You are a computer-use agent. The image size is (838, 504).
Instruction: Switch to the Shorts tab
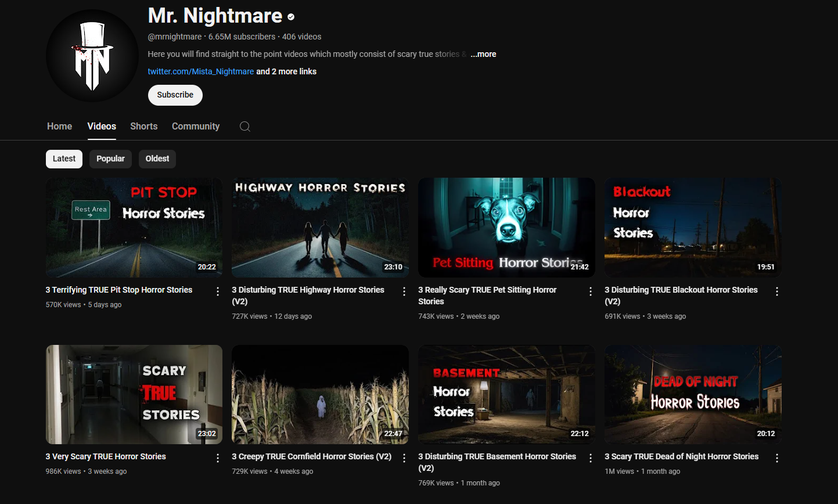point(144,127)
